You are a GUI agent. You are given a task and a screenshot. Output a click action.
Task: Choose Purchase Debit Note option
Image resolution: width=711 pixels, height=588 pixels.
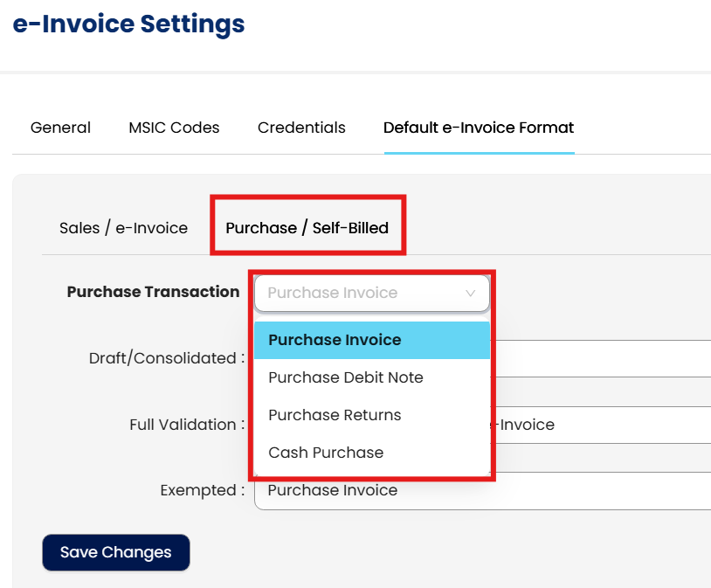[345, 377]
